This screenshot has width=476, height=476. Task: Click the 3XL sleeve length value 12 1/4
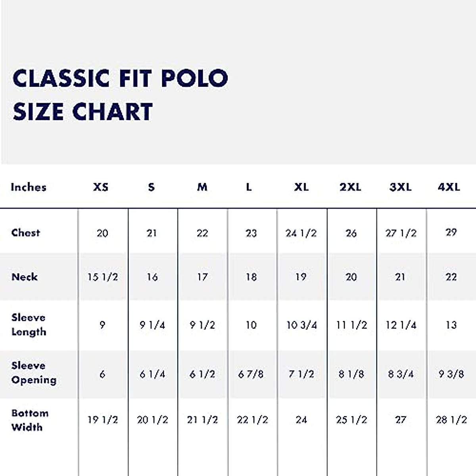pyautogui.click(x=401, y=325)
